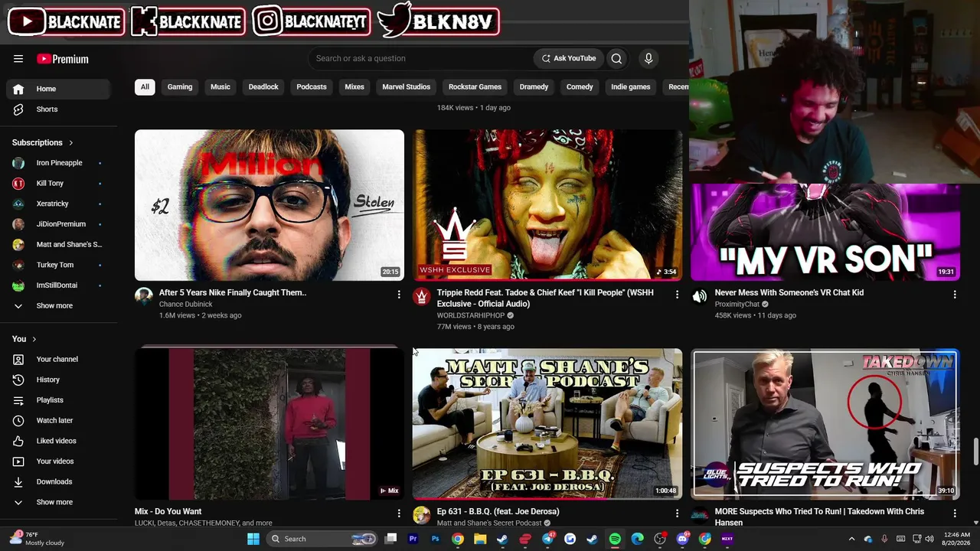980x551 pixels.
Task: Open the Playlists page
Action: click(58, 400)
